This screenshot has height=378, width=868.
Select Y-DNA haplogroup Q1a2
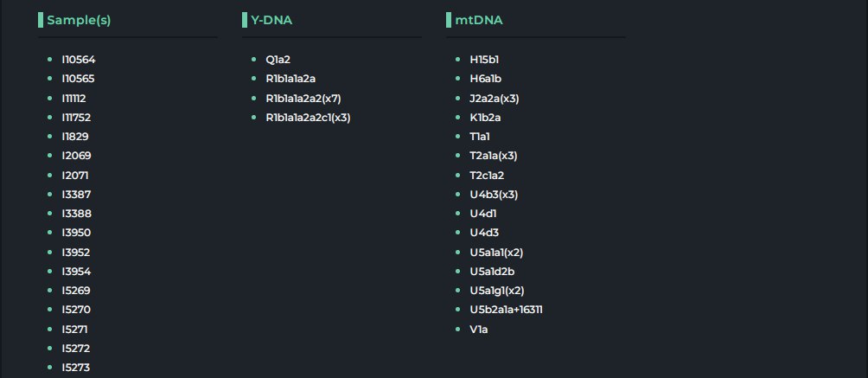(278, 60)
